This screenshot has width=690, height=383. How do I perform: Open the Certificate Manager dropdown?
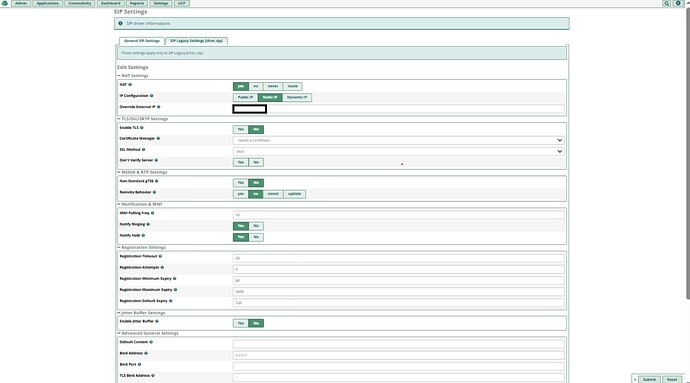(399, 140)
